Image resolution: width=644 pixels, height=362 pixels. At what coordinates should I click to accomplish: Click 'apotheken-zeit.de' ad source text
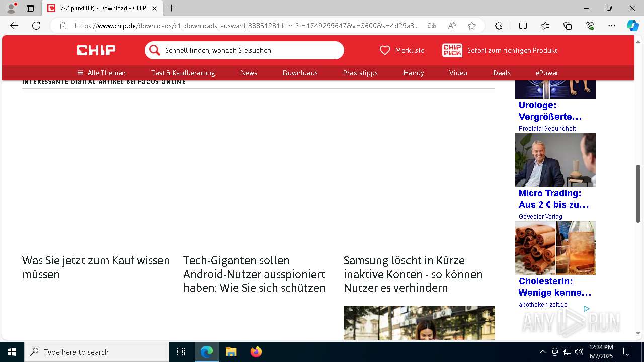(x=543, y=305)
